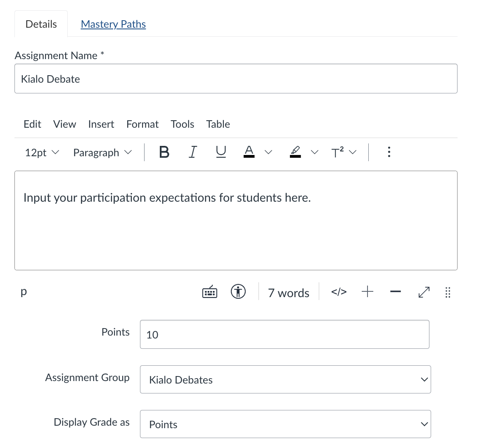Switch to the Mastery Paths tab
This screenshot has height=448, width=479.
point(113,24)
